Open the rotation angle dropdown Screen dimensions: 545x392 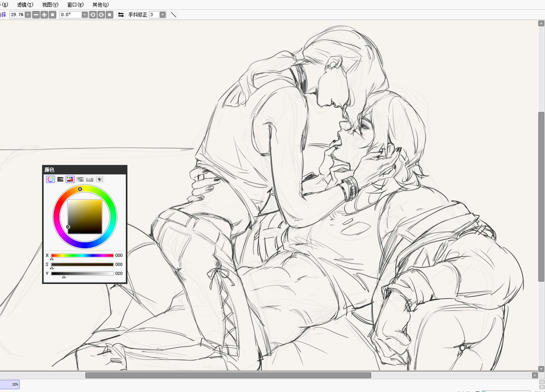pyautogui.click(x=84, y=15)
